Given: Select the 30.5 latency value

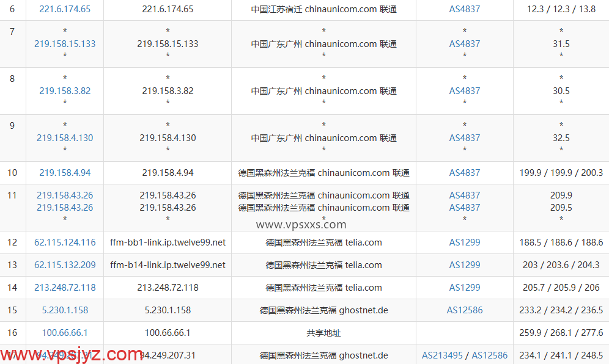Looking at the screenshot, I should [x=561, y=91].
